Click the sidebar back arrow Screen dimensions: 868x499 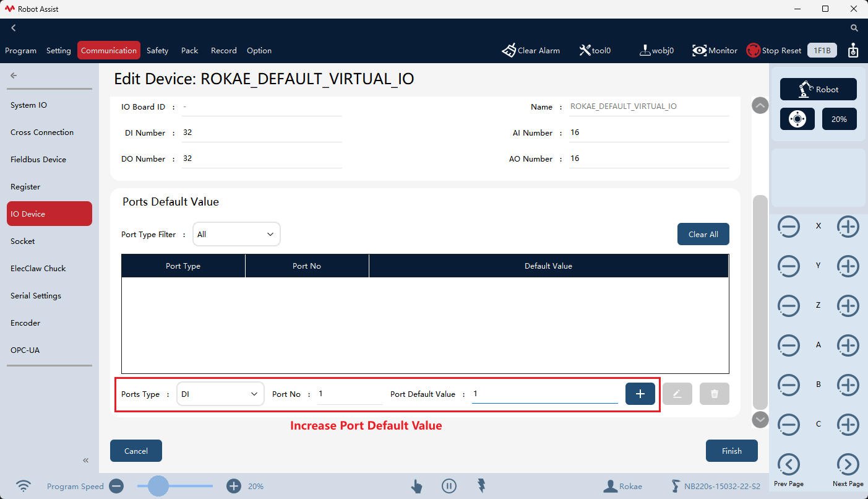tap(14, 76)
